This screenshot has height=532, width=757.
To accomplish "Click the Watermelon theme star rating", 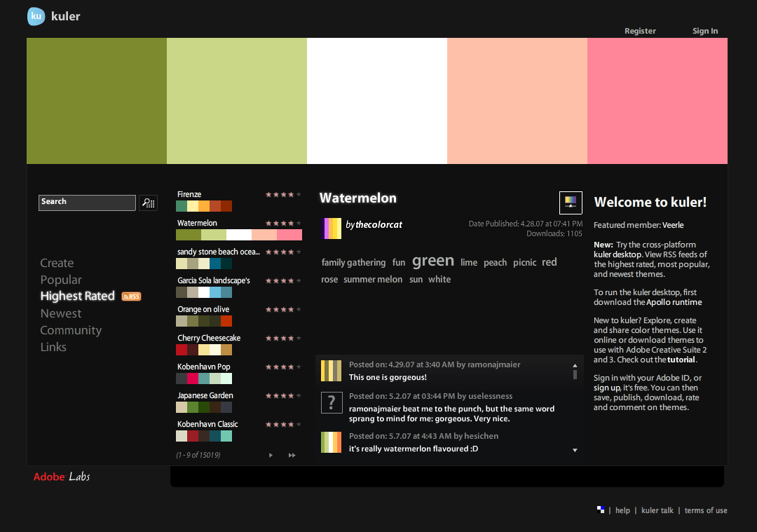I will 283,224.
